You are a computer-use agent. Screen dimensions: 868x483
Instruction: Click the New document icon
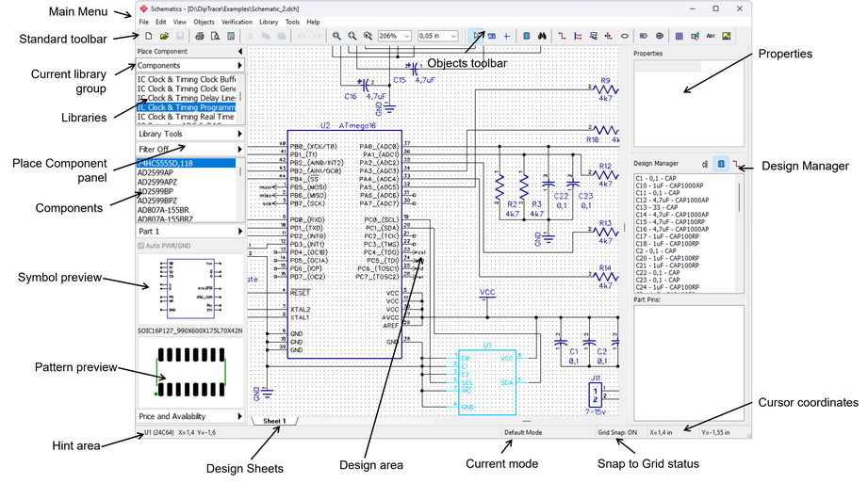(x=148, y=36)
